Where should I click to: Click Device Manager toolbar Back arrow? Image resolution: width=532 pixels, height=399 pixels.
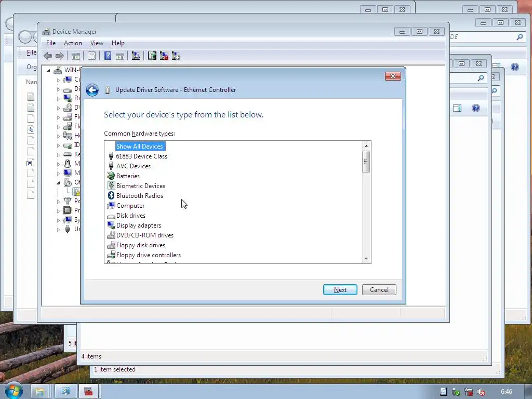[48, 56]
